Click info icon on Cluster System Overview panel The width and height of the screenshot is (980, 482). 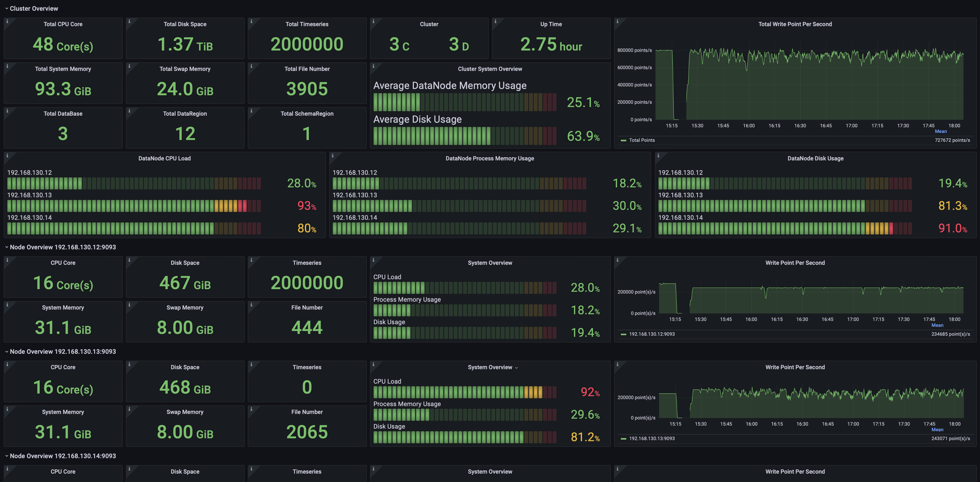click(373, 66)
